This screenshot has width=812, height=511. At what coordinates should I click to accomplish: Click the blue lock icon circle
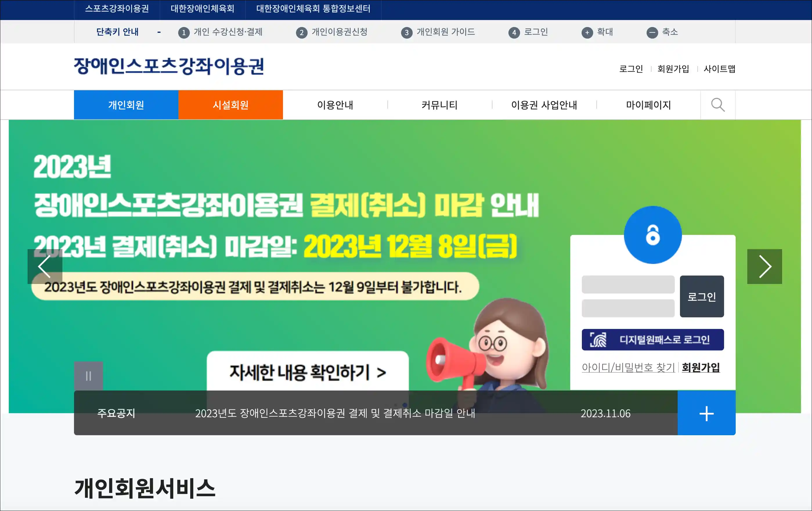point(652,235)
